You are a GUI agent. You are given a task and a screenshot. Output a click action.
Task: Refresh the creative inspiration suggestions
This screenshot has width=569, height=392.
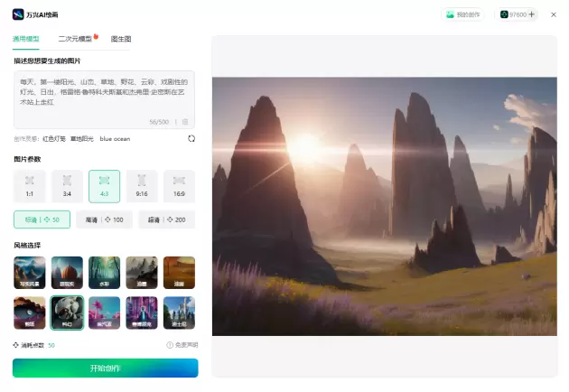[191, 138]
